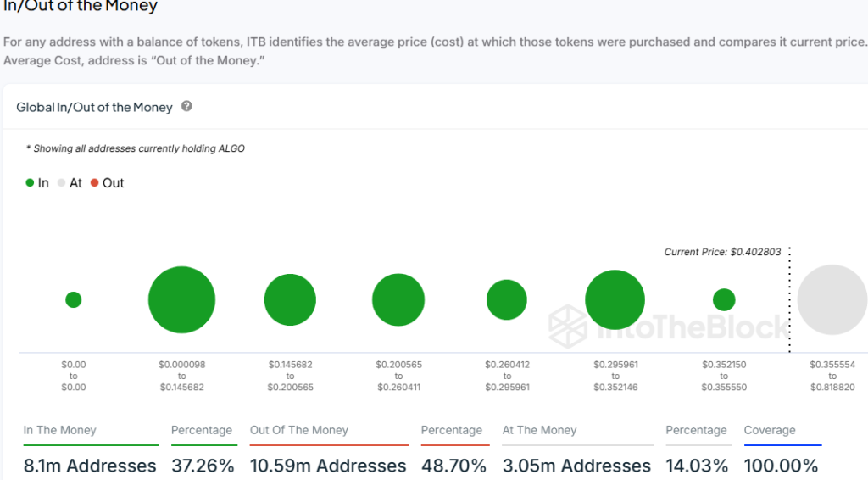
Task: Click the bubble for $0.295961 to $0.352146
Action: 615,299
